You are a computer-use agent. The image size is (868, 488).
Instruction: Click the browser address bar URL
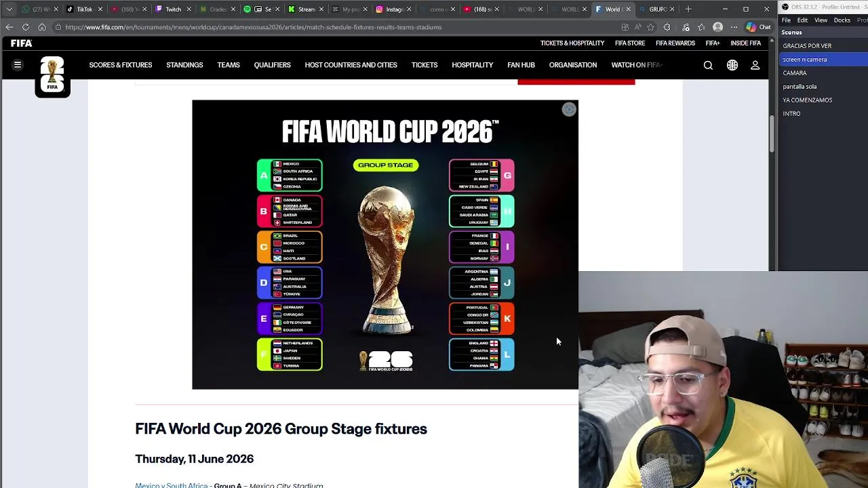point(254,27)
